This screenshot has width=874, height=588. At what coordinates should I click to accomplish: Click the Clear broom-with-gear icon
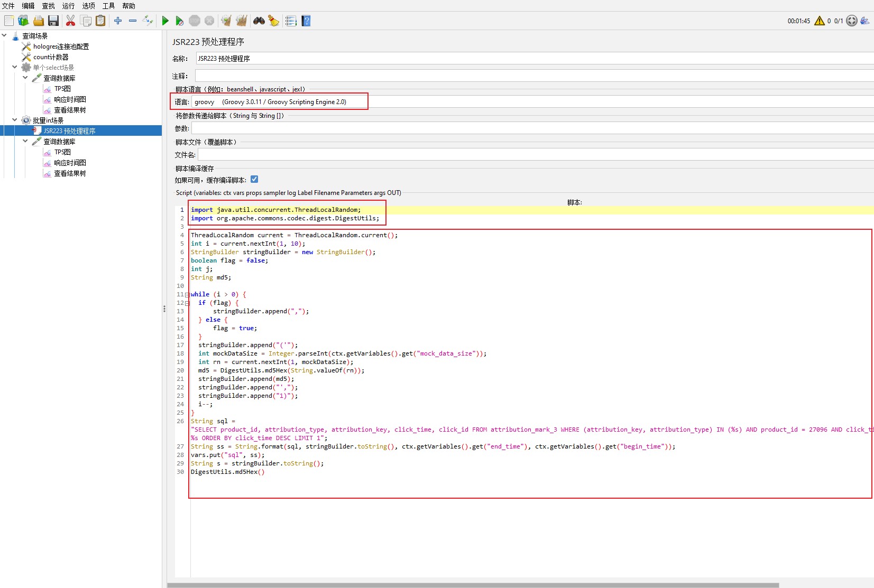(x=226, y=21)
